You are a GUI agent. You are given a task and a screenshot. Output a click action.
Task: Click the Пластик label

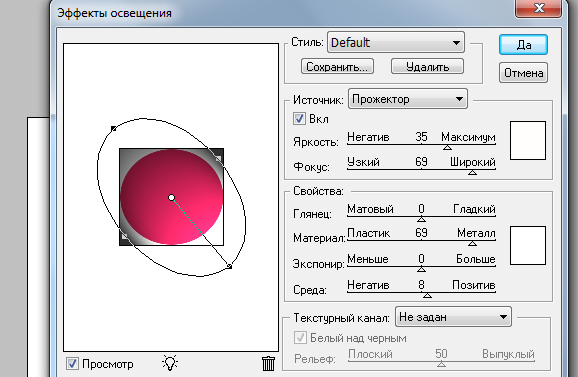coord(369,233)
